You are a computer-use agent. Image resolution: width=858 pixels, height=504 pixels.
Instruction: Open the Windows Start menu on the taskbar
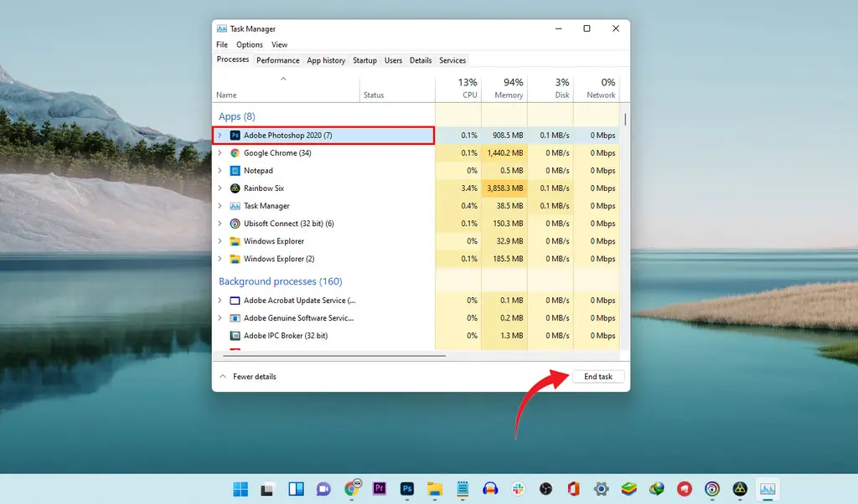[240, 489]
